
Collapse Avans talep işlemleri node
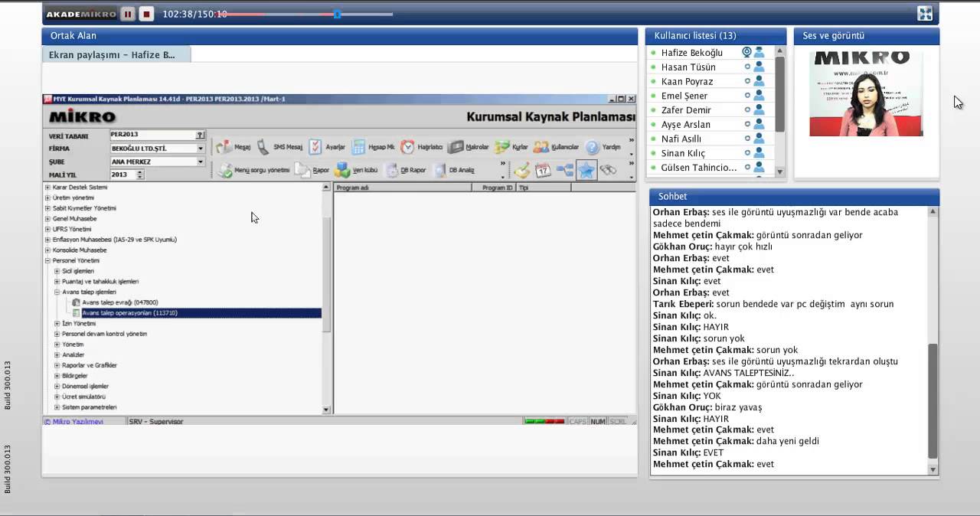coord(57,292)
